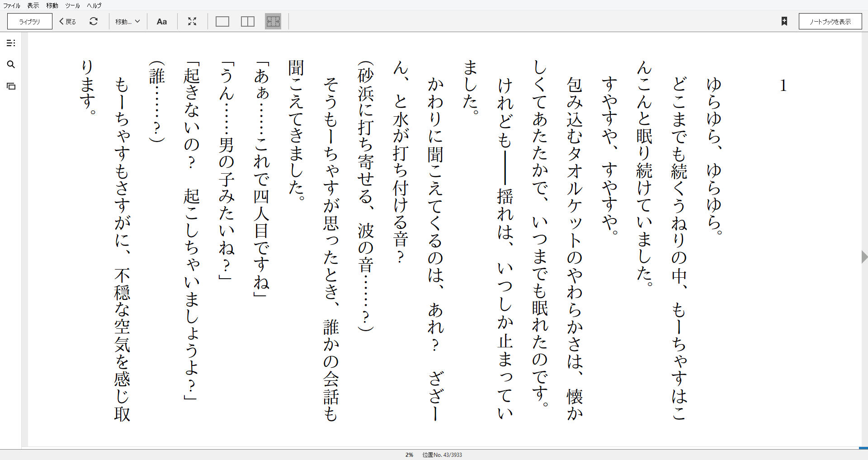Click the line ゆらゆら、ゆらゆら。
Viewport: 868px width, 460px height.
click(714, 156)
